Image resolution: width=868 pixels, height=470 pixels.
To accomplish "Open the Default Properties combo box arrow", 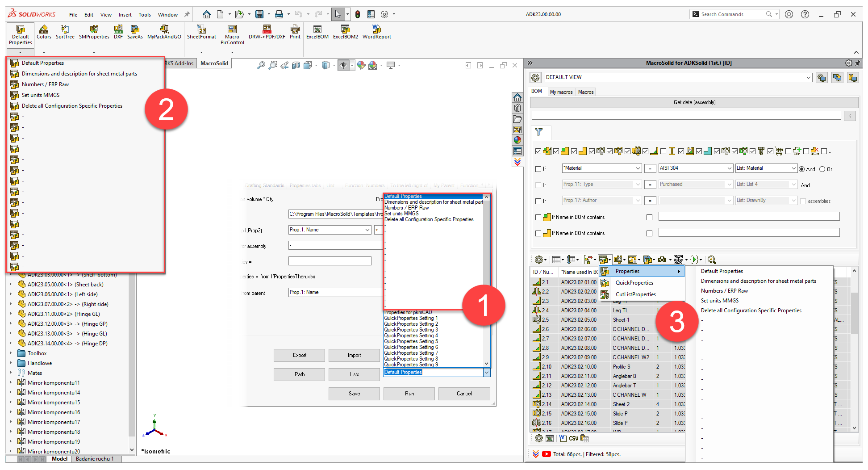I will coord(487,372).
